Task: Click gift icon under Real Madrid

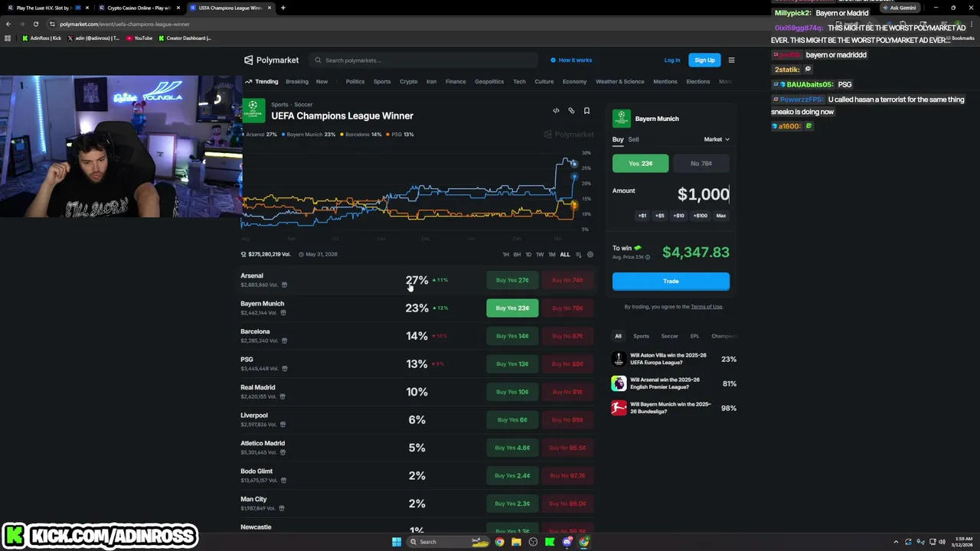Action: pos(283,396)
